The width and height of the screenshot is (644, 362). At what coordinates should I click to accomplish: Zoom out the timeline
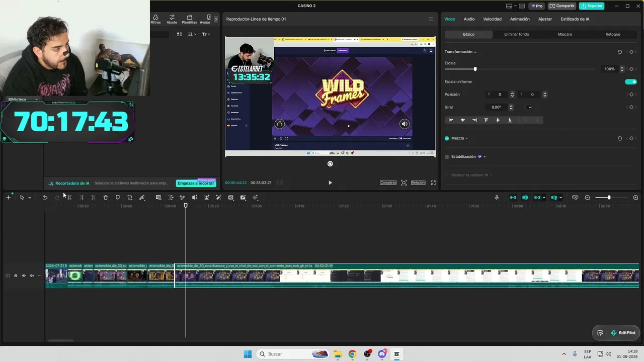(x=587, y=198)
